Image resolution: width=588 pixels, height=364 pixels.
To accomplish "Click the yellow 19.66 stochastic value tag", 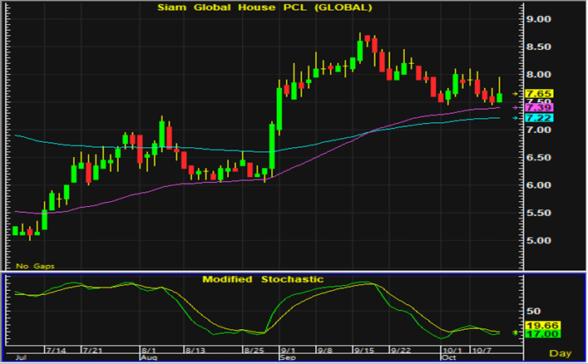I will (546, 326).
